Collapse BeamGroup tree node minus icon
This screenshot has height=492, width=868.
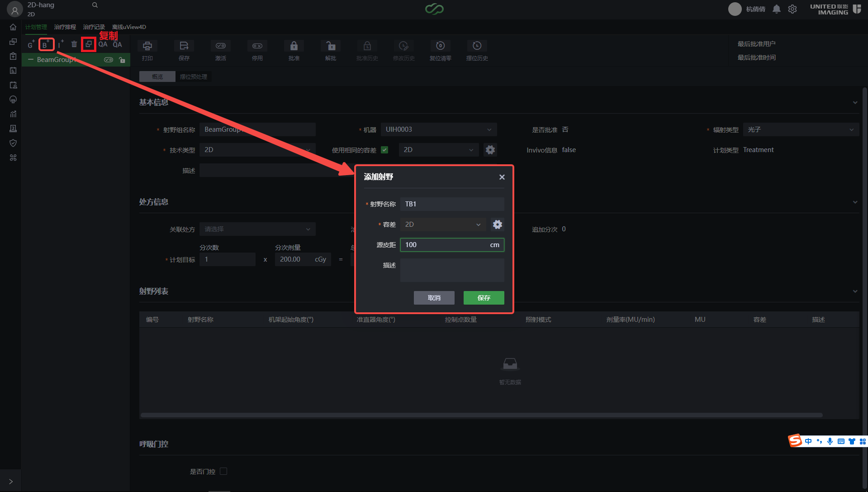click(31, 60)
